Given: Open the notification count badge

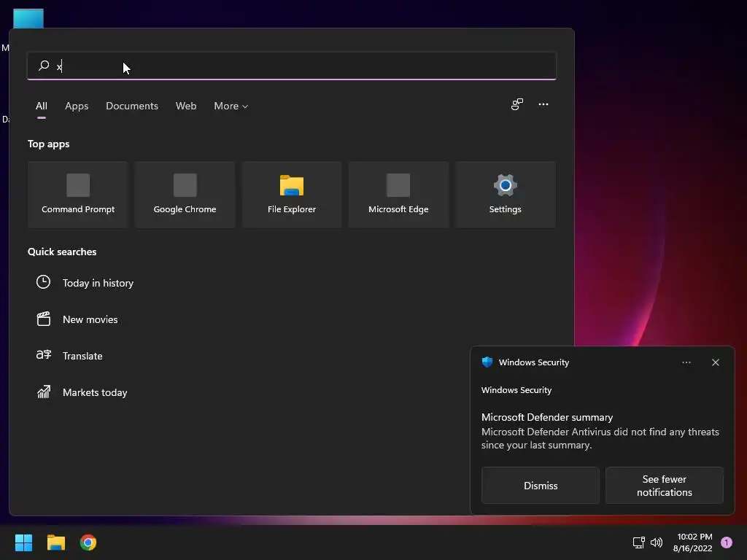Looking at the screenshot, I should point(727,542).
